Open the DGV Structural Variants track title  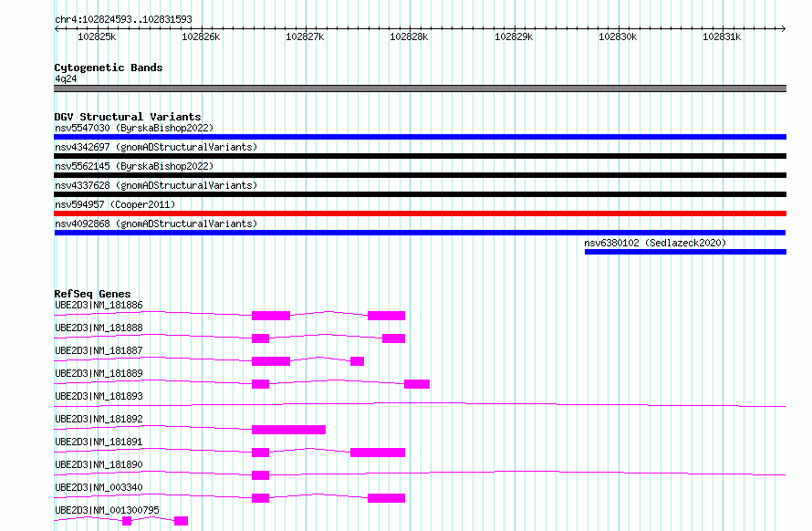pos(128,117)
